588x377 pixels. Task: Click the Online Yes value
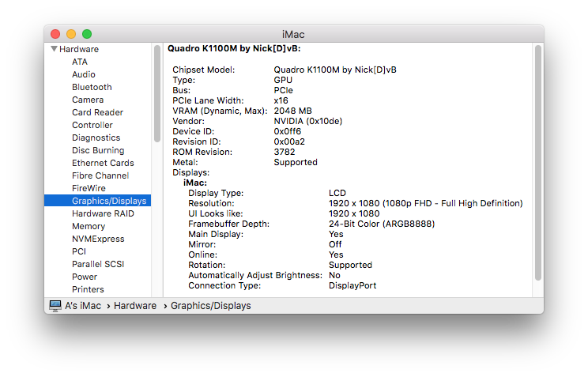[x=336, y=254]
